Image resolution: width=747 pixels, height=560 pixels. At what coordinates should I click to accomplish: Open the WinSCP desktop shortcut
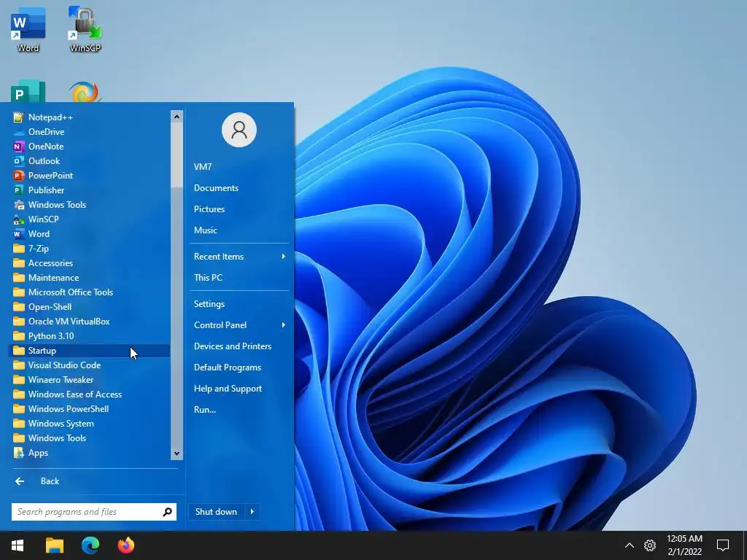(x=85, y=28)
